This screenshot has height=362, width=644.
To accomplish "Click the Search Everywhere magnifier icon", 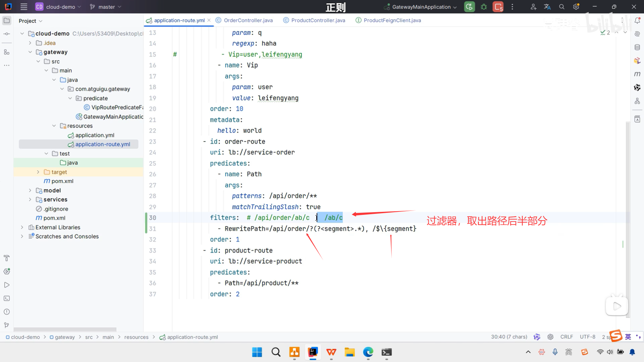I will click(562, 7).
